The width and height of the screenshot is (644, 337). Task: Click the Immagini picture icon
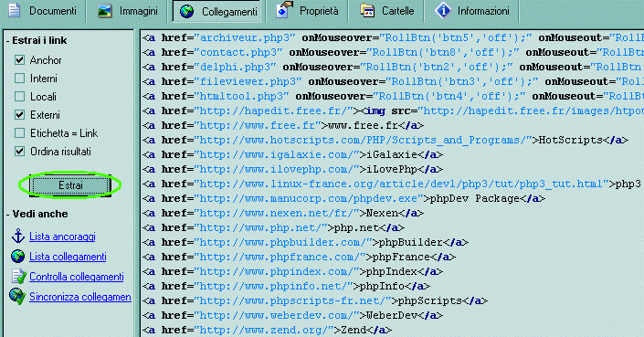(x=105, y=11)
